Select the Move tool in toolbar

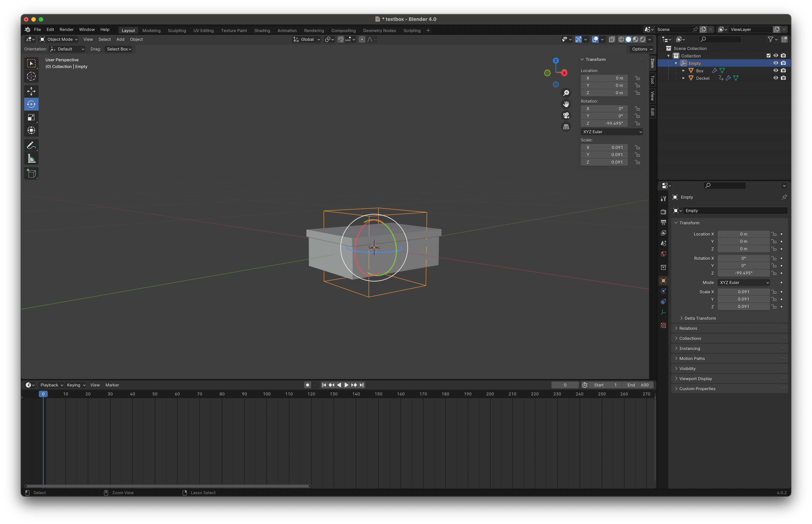click(x=31, y=91)
